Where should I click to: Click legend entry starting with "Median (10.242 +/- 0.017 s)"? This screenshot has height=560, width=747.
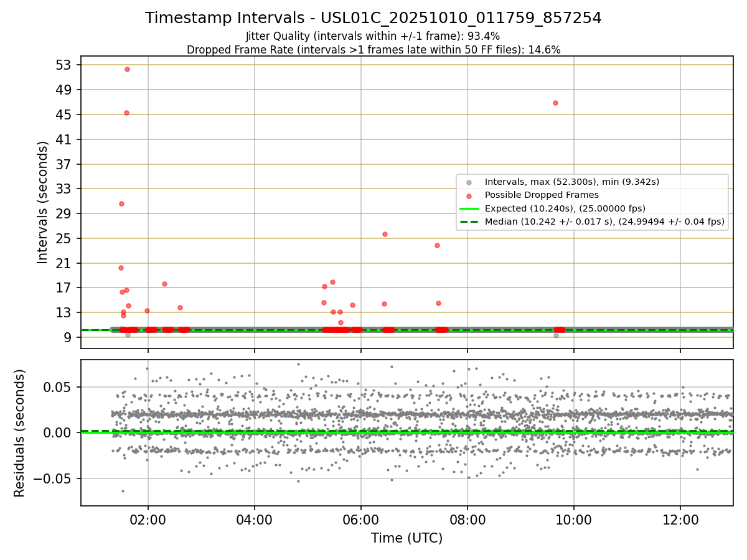[x=604, y=222]
